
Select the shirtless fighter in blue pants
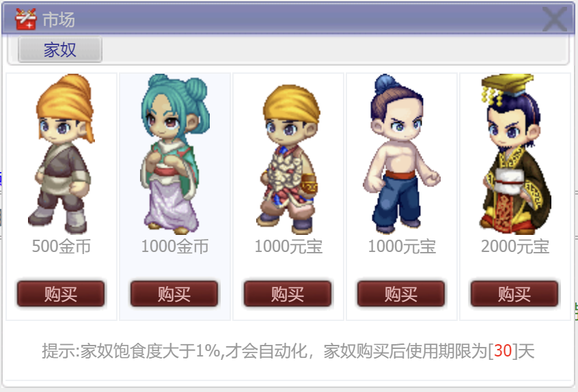coord(401,154)
